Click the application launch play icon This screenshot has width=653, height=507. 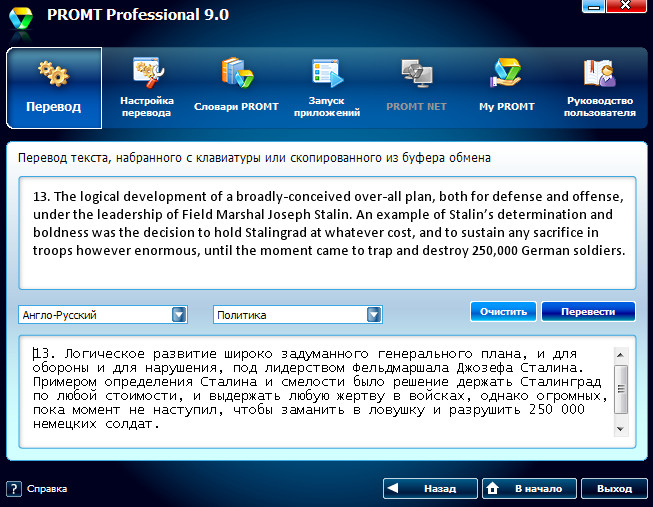point(328,73)
